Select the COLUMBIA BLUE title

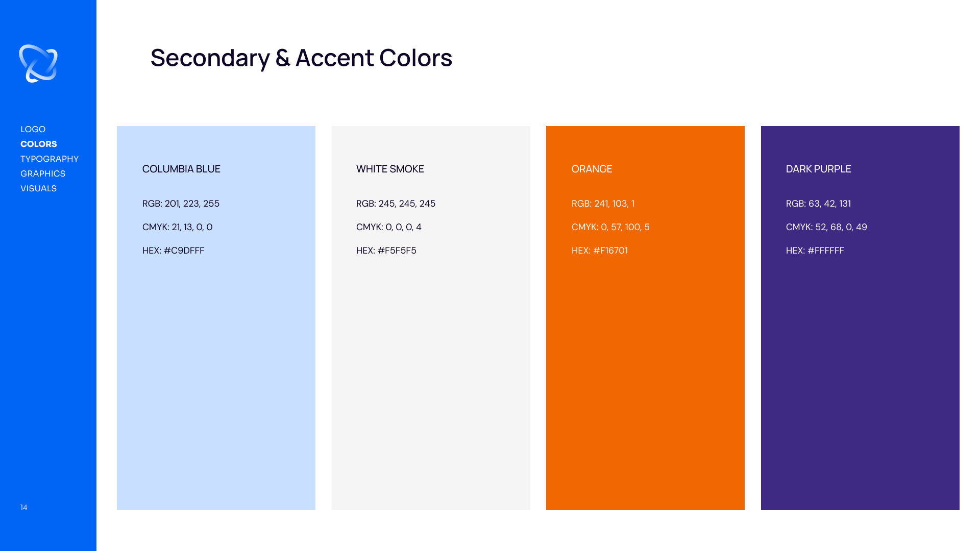(x=181, y=169)
